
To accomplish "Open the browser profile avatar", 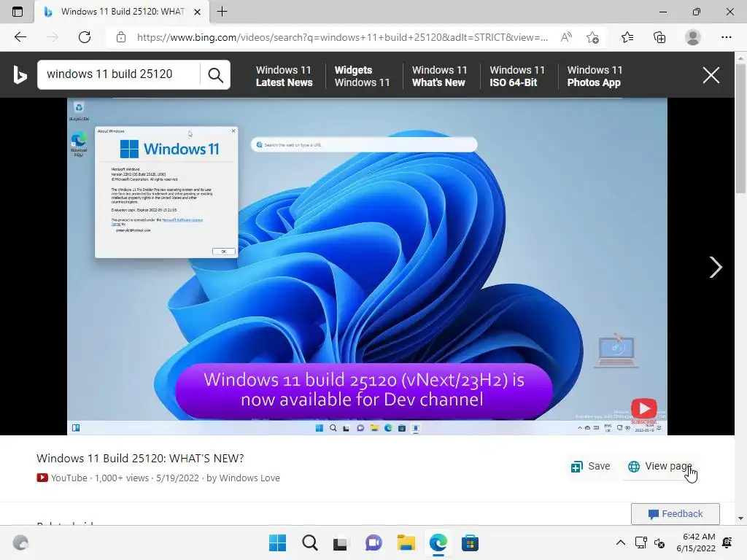I will coord(693,37).
